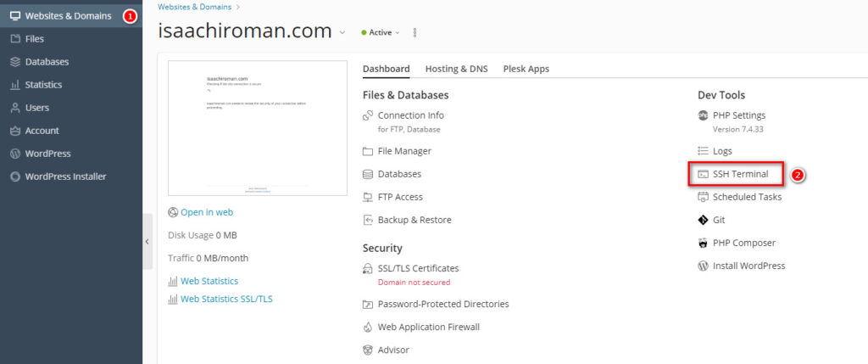
Task: Click the Web Application Firewall flame icon
Action: pyautogui.click(x=368, y=328)
